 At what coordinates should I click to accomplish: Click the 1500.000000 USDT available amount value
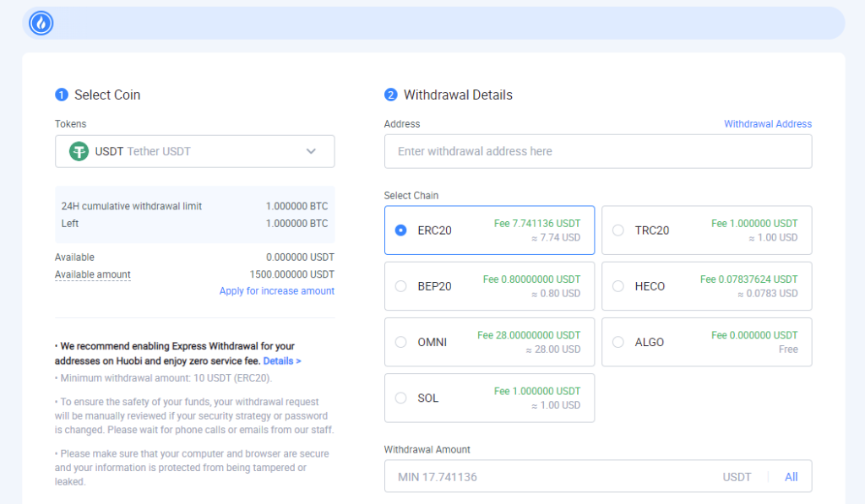(291, 274)
